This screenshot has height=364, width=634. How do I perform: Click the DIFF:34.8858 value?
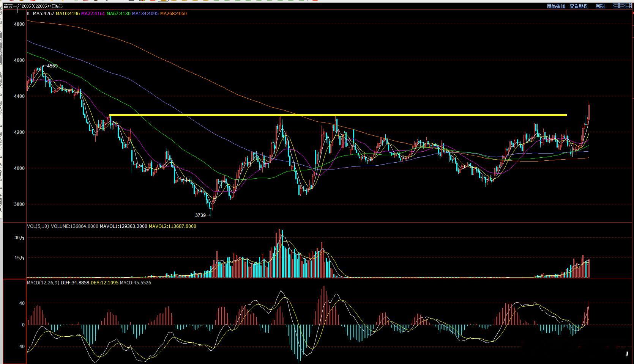click(75, 283)
